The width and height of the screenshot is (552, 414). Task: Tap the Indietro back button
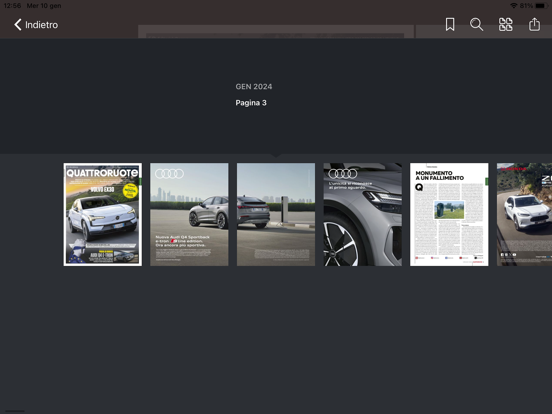(36, 25)
